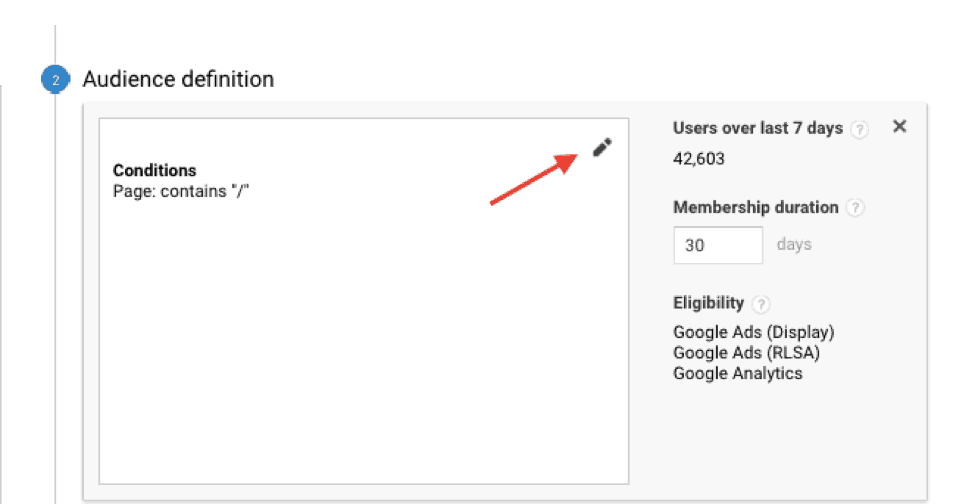
Task: Select Google Ads (RLSA) eligibility entry
Action: 746,352
